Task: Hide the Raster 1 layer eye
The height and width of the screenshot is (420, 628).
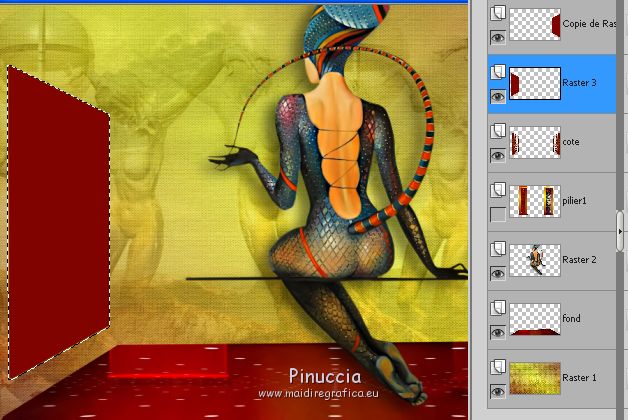Action: (498, 391)
